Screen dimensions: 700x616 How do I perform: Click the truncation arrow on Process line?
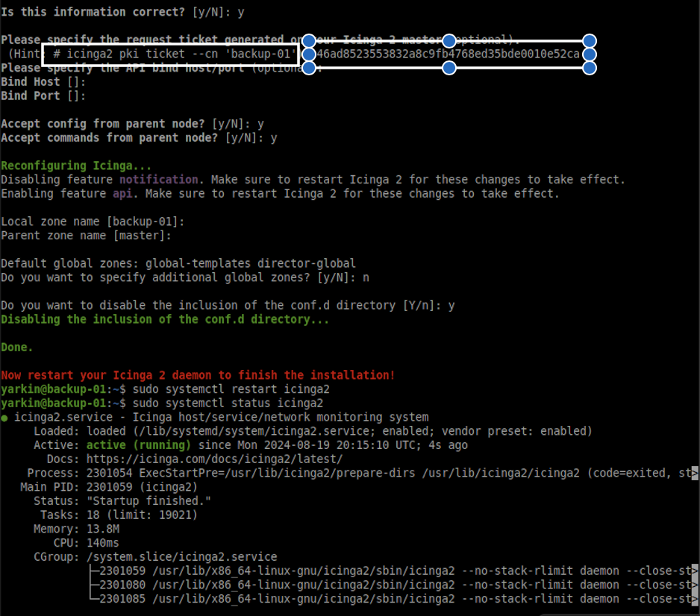(x=695, y=474)
